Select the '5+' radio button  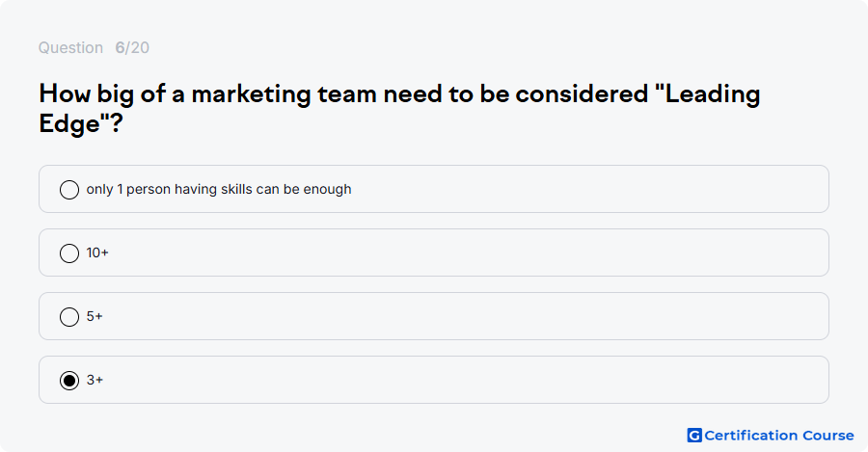tap(69, 317)
